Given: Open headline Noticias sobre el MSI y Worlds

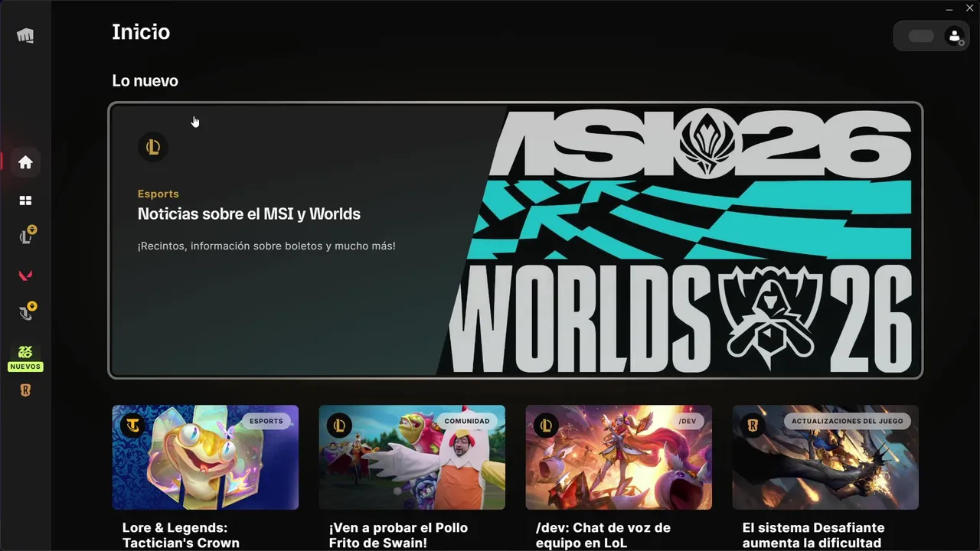Looking at the screenshot, I should click(249, 214).
